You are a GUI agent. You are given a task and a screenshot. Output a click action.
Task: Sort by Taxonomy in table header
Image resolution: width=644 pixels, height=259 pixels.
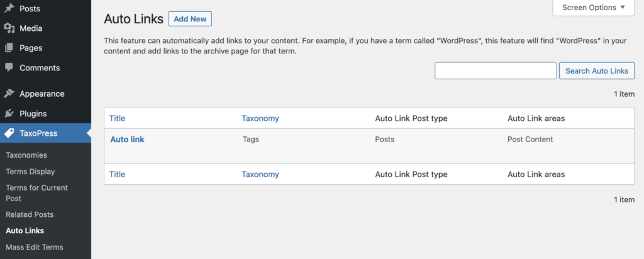click(260, 118)
